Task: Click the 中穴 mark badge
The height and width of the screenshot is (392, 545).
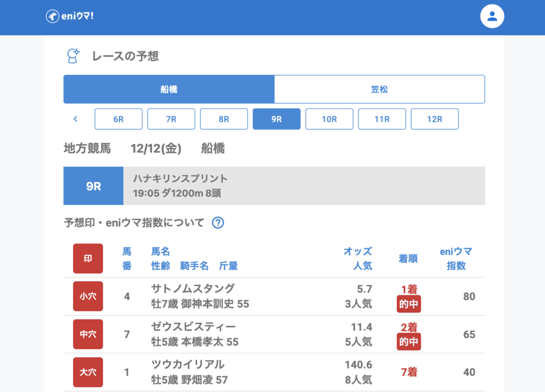Action: point(88,335)
